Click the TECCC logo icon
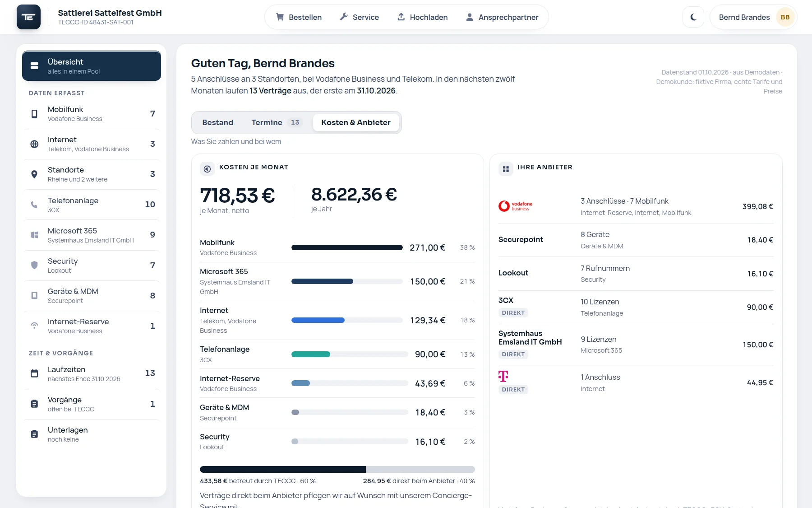The height and width of the screenshot is (508, 812). (28, 17)
